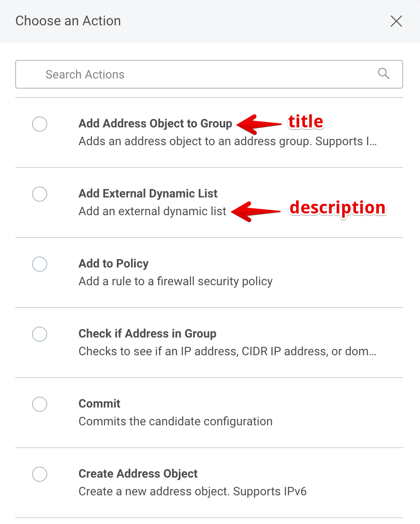Pick the Commit radio button
Viewport: 420px width, 524px height.
coord(40,404)
